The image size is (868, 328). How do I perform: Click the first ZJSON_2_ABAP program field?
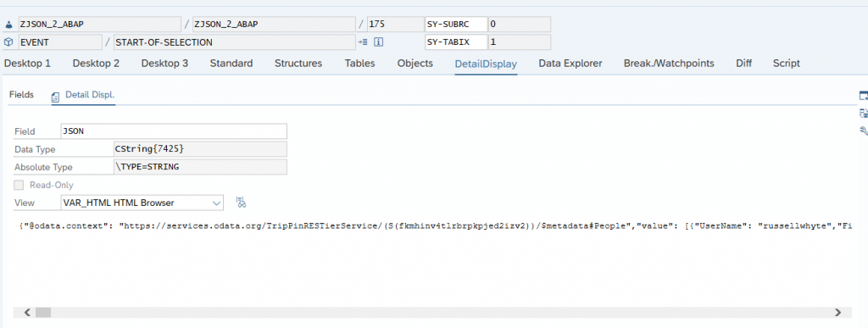point(99,25)
